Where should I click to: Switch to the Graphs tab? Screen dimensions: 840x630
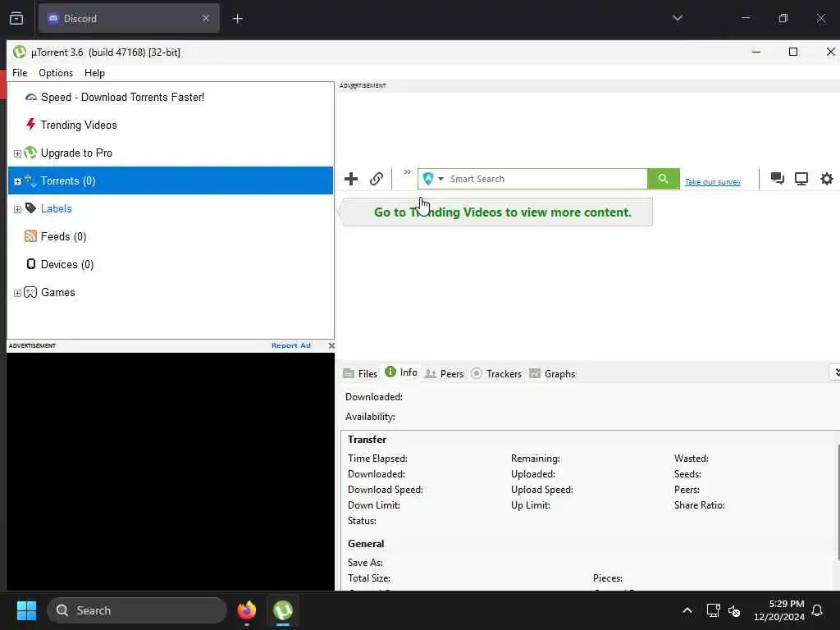click(x=552, y=373)
